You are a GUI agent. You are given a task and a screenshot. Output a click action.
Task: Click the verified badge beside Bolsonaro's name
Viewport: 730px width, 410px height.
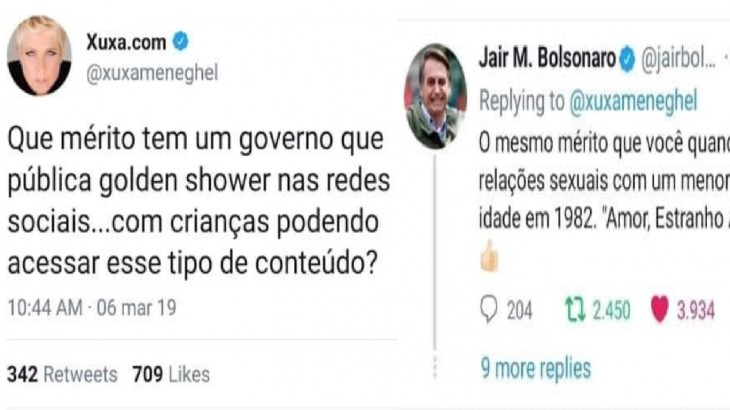coord(627,59)
